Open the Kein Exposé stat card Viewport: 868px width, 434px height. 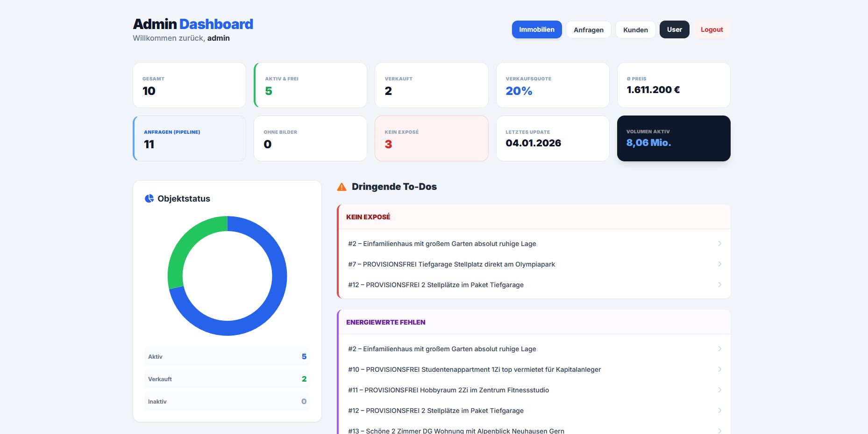coord(431,138)
